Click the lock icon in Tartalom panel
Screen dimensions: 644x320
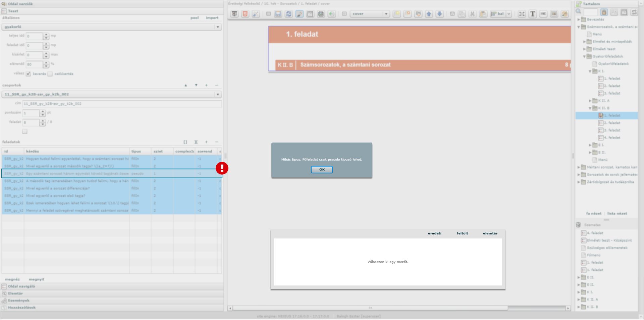604,12
